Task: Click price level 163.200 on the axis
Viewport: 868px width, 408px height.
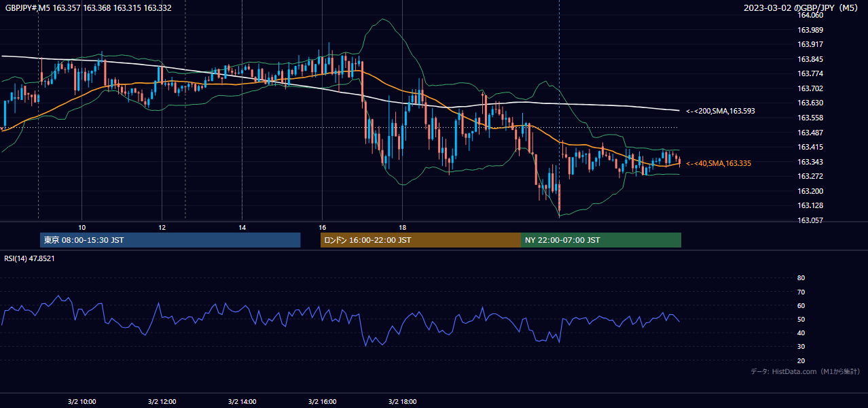Action: 810,191
